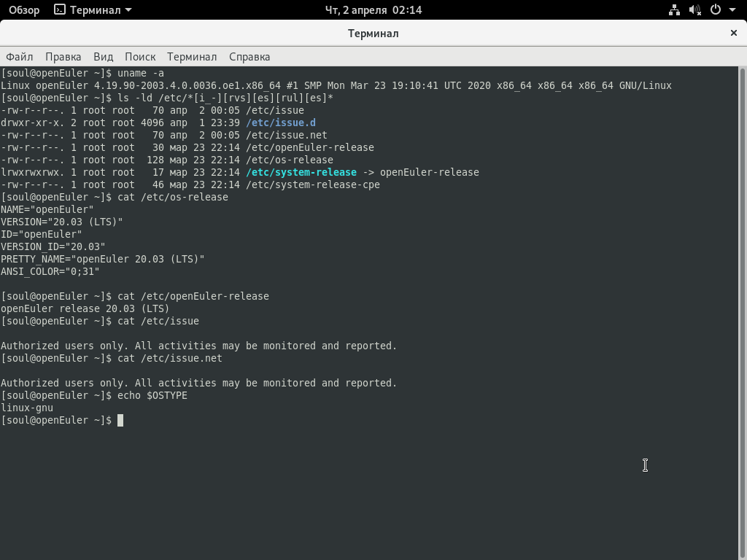Click the Терминал window title

[373, 34]
